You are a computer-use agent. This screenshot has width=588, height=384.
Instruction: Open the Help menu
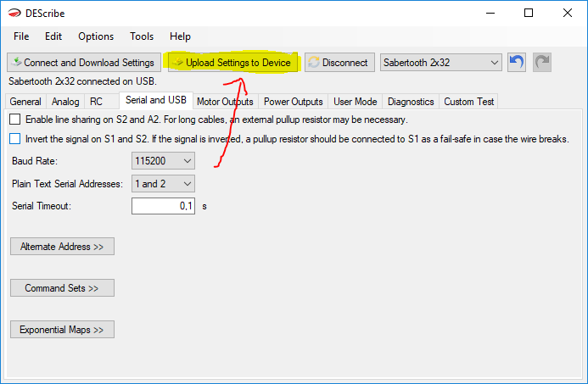point(180,36)
